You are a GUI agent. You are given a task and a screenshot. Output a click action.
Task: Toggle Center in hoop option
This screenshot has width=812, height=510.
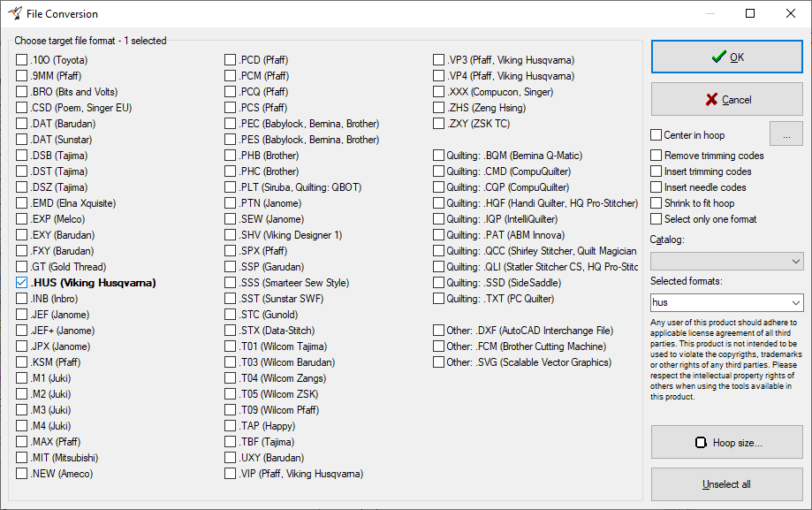[x=656, y=135]
